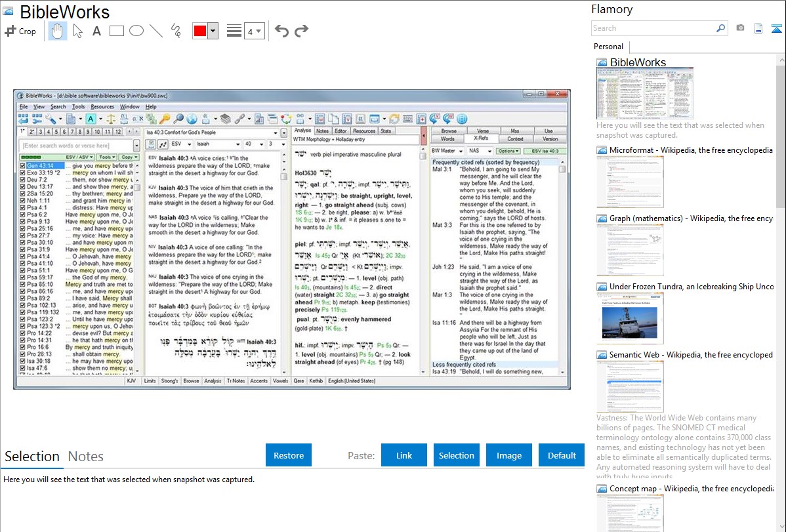Image resolution: width=786 pixels, height=532 pixels.
Task: Click the Flamory search field
Action: (x=653, y=28)
